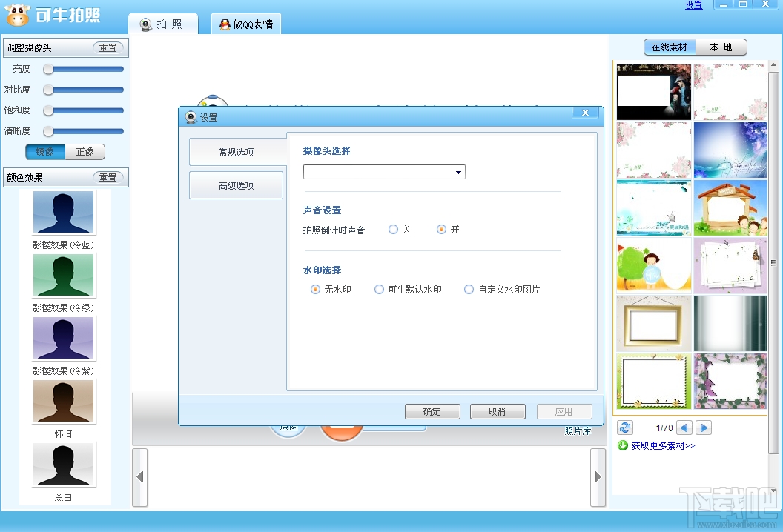The width and height of the screenshot is (783, 532).
Task: Choose the wooden hut children frame
Action: click(730, 207)
